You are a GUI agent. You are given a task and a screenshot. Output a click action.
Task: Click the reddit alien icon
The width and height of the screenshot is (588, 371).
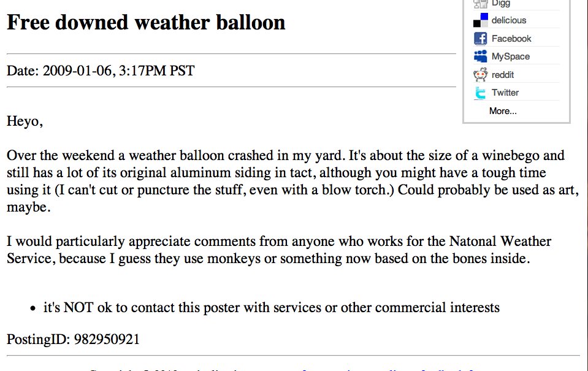click(480, 75)
